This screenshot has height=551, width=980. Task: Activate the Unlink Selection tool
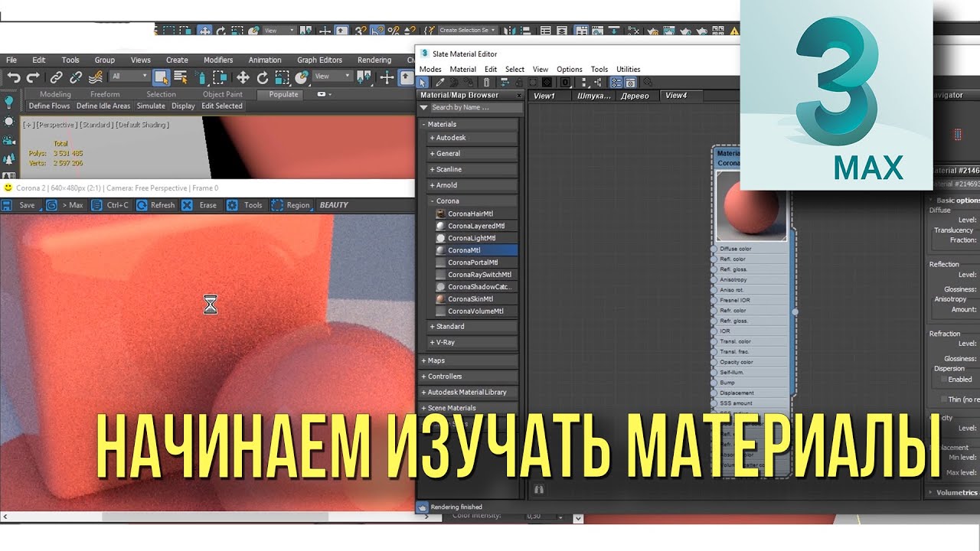pos(76,77)
